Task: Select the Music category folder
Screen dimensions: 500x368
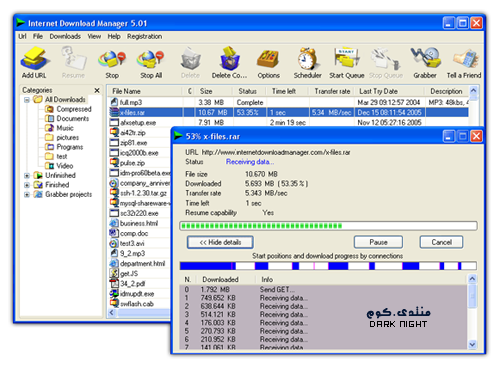Action: 59,128
